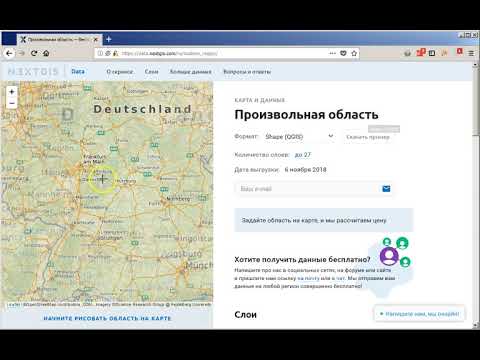This screenshot has height=360, width=480.
Task: Save page to Pocket icon
Action: [343, 53]
